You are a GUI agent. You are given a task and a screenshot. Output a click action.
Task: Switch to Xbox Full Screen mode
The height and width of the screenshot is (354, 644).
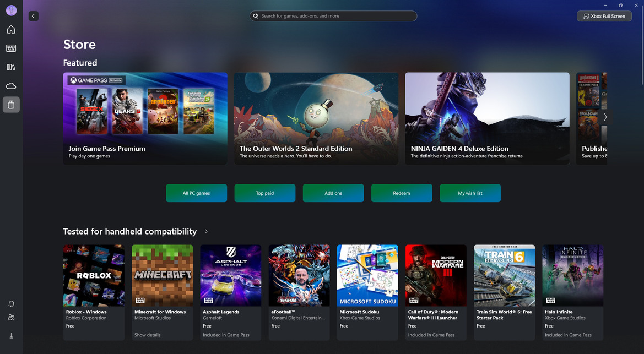(x=604, y=16)
